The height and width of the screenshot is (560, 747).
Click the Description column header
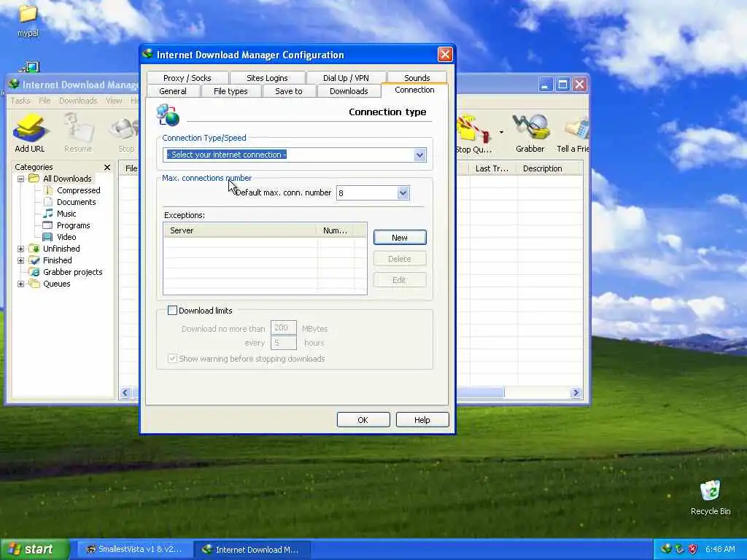pyautogui.click(x=549, y=168)
